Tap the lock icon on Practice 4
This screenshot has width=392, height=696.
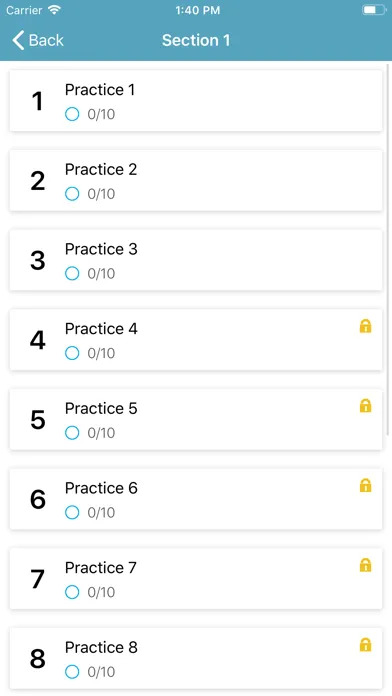365,326
